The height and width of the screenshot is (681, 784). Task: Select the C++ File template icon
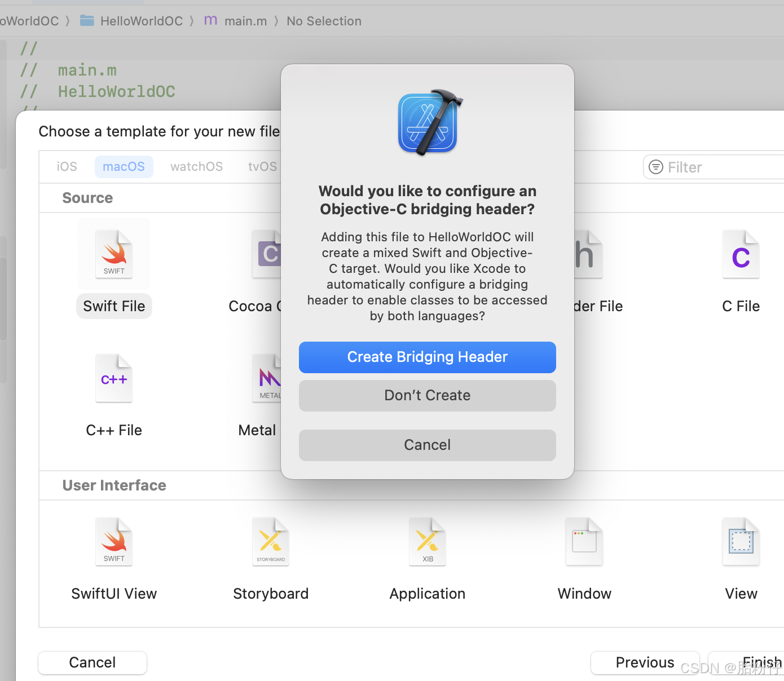(114, 378)
